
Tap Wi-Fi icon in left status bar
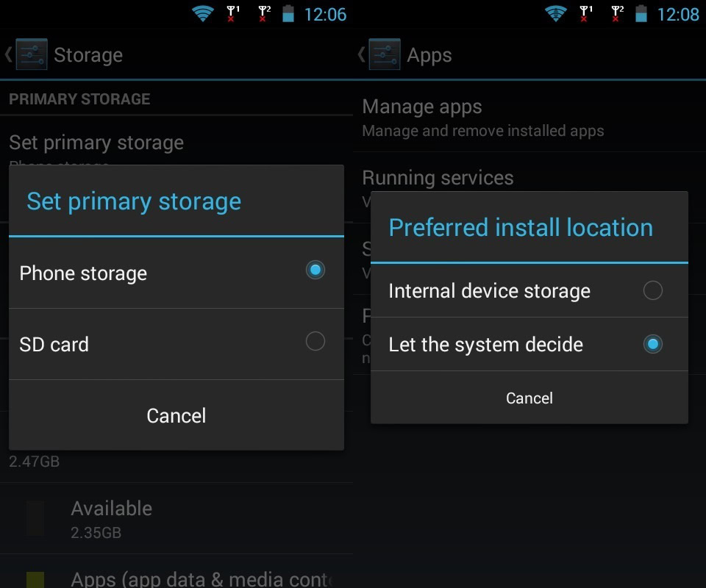[x=202, y=13]
